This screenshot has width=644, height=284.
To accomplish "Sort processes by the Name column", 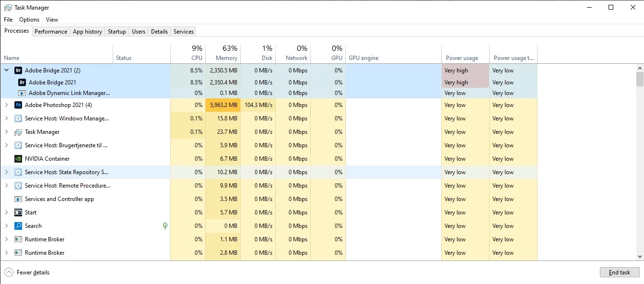I will pos(57,54).
